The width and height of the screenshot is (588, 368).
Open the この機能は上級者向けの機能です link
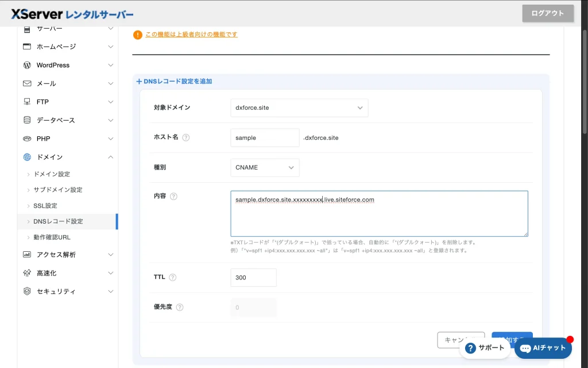[x=191, y=34]
